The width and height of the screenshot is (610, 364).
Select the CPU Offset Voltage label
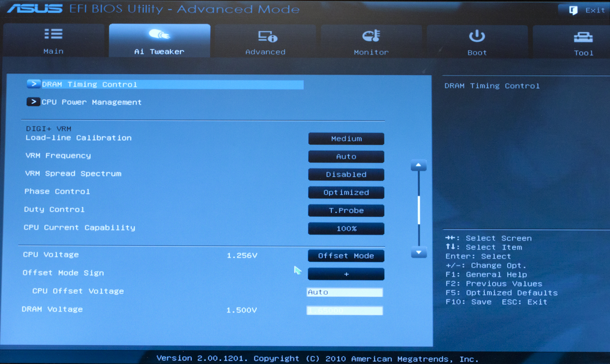(78, 291)
